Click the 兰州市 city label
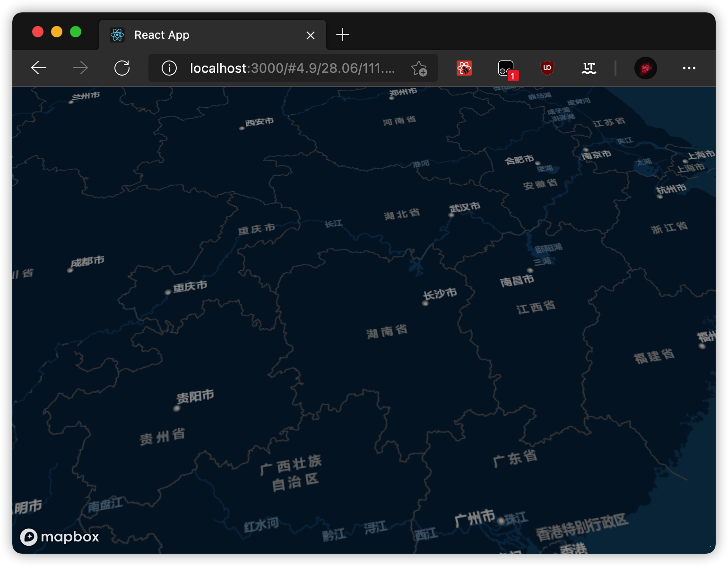 [x=86, y=96]
